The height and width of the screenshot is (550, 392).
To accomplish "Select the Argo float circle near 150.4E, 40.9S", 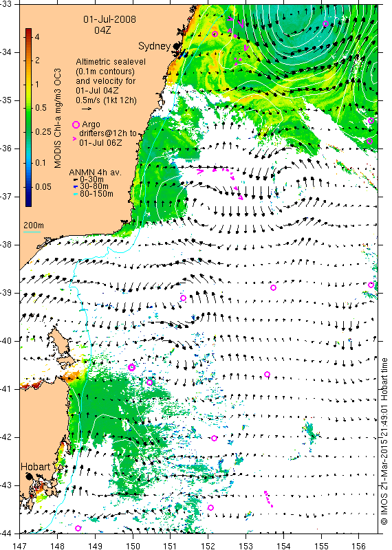I will (150, 382).
